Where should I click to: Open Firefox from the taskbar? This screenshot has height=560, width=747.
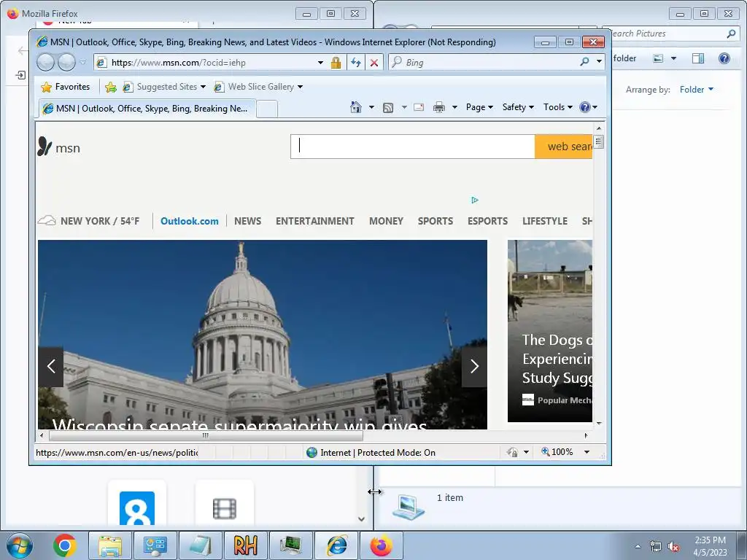pos(381,545)
